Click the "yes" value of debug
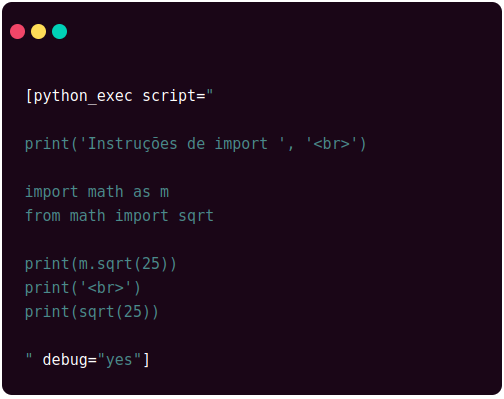This screenshot has width=504, height=399. (x=119, y=360)
